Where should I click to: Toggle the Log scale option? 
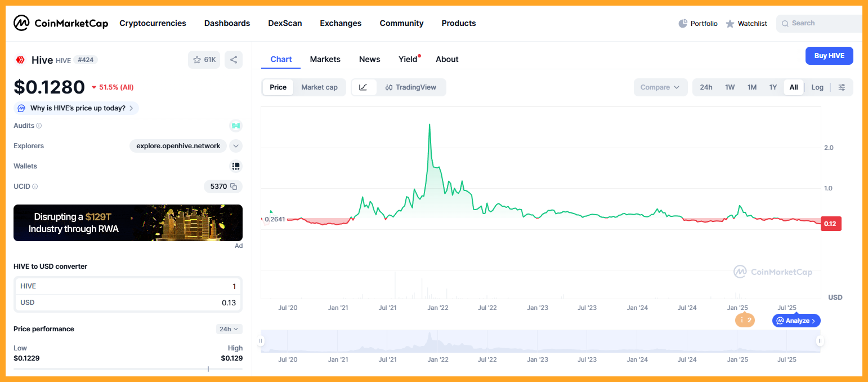coord(817,87)
